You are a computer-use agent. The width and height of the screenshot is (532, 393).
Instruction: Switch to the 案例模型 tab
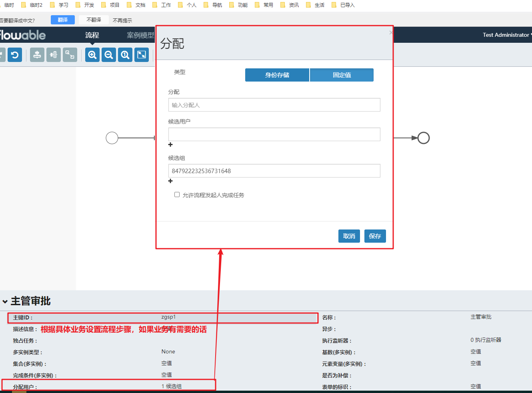[140, 35]
